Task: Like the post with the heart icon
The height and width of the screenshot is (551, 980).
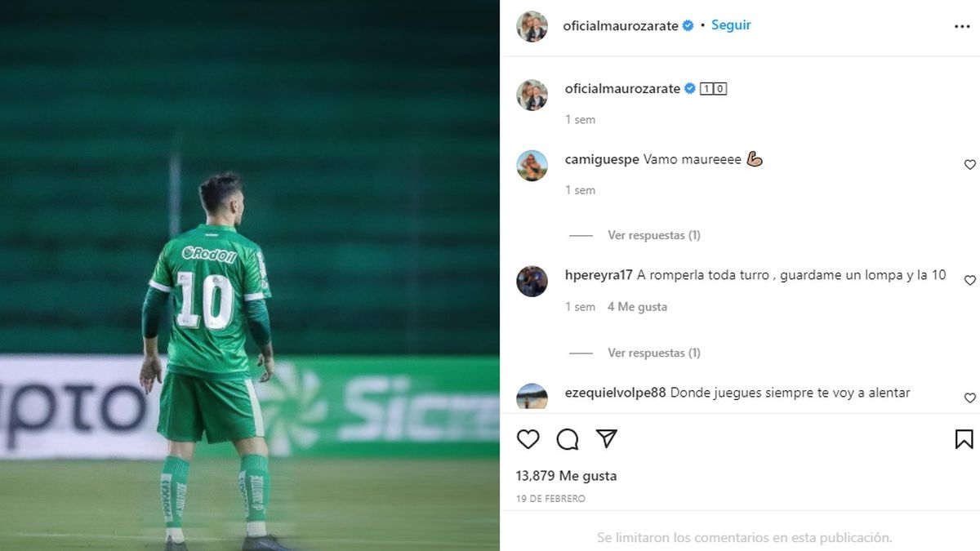Action: 528,439
